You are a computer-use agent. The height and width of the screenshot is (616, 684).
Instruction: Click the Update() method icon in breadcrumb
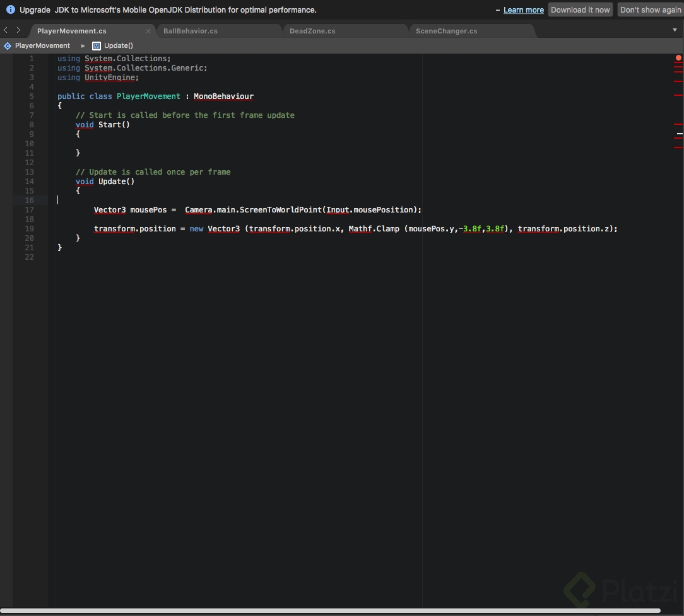pos(97,45)
